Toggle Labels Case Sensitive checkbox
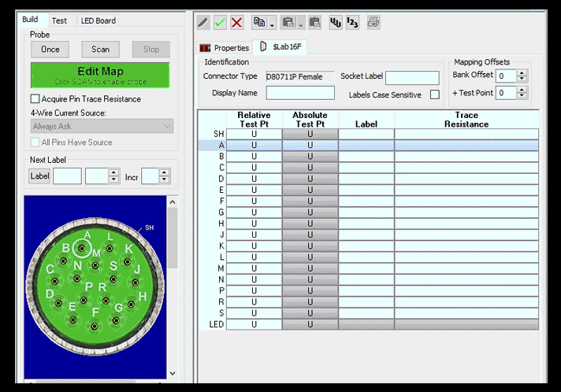The width and height of the screenshot is (561, 392). pos(435,95)
